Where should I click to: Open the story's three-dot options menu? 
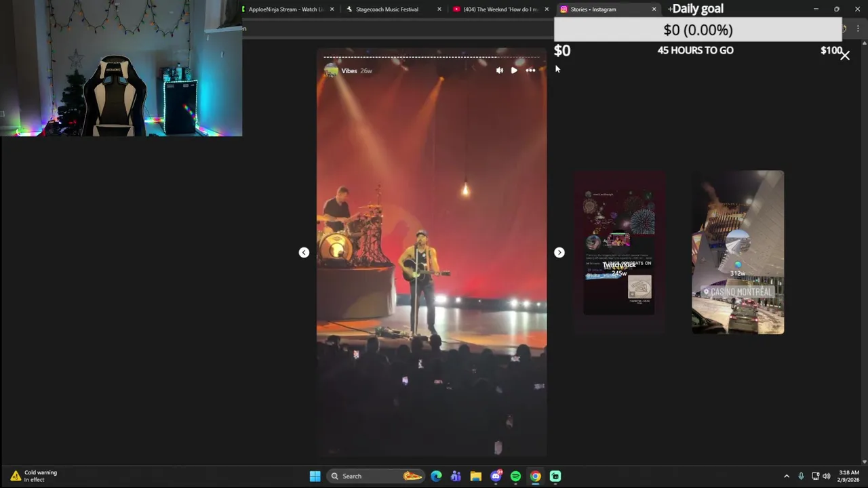[530, 70]
